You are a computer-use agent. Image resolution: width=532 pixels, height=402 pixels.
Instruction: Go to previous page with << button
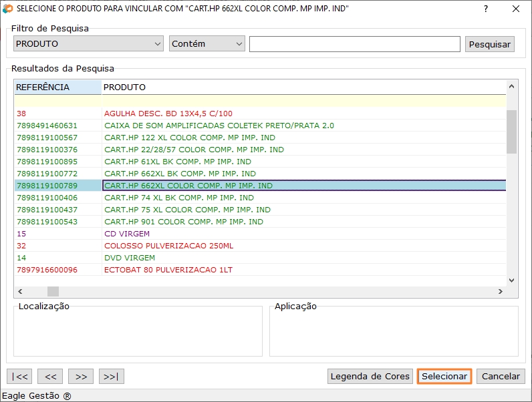[51, 377]
